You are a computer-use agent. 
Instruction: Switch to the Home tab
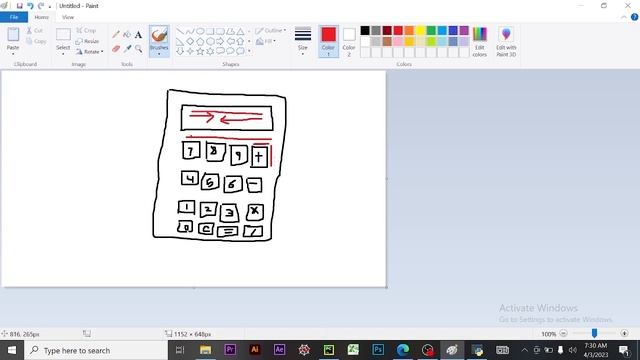[41, 17]
